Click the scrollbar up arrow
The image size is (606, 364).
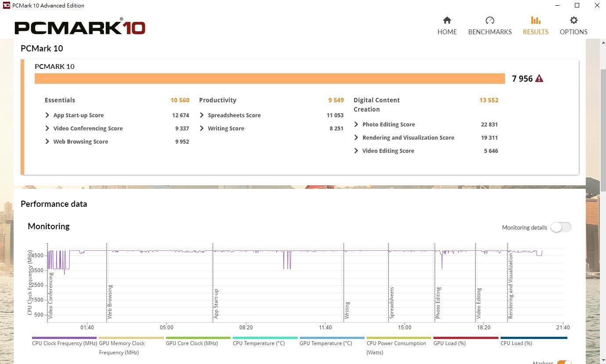tap(603, 42)
